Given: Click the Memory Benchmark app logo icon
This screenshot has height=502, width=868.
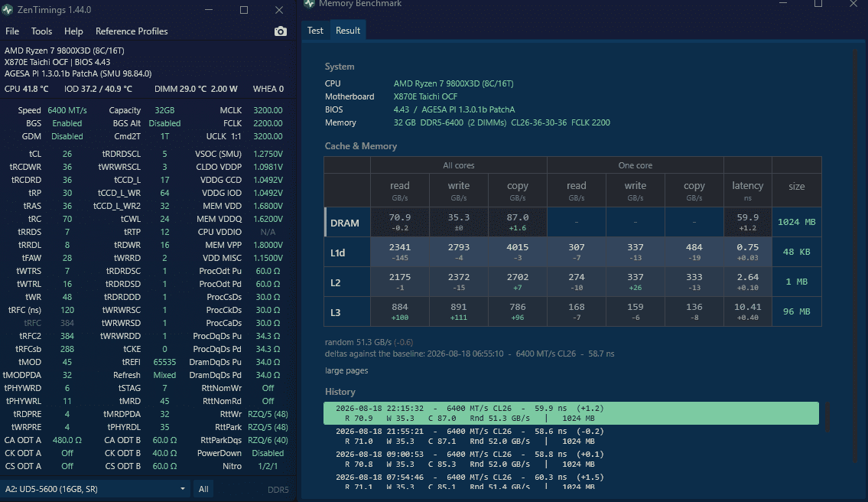Looking at the screenshot, I should (x=309, y=3).
